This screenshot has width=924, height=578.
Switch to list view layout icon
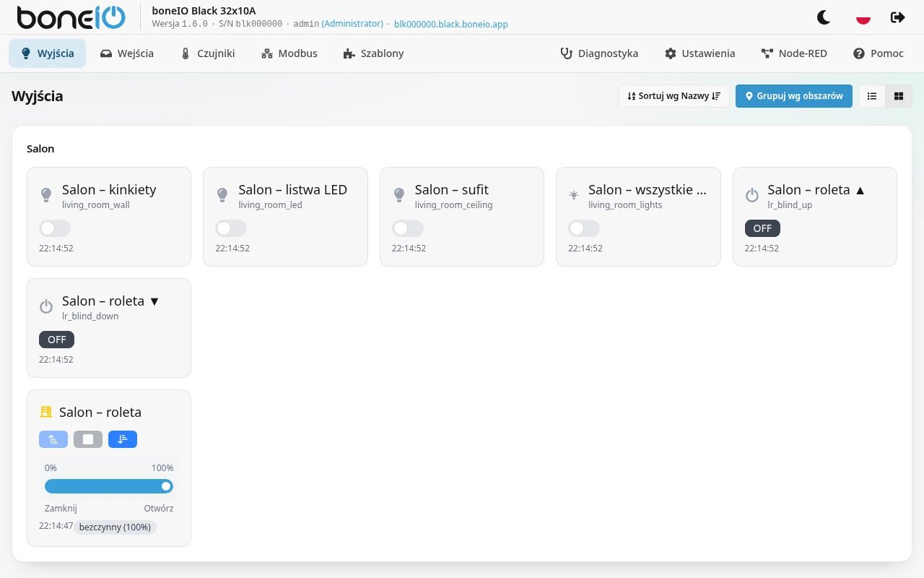(872, 96)
